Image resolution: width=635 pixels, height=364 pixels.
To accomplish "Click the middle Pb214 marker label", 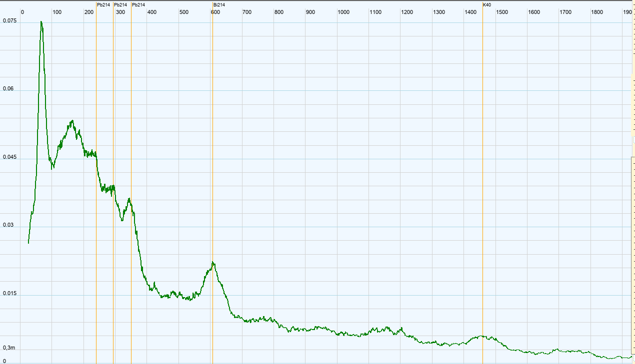I will 120,4.
